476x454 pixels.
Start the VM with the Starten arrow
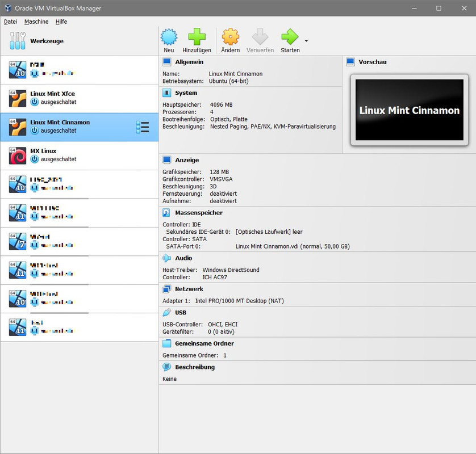[290, 37]
